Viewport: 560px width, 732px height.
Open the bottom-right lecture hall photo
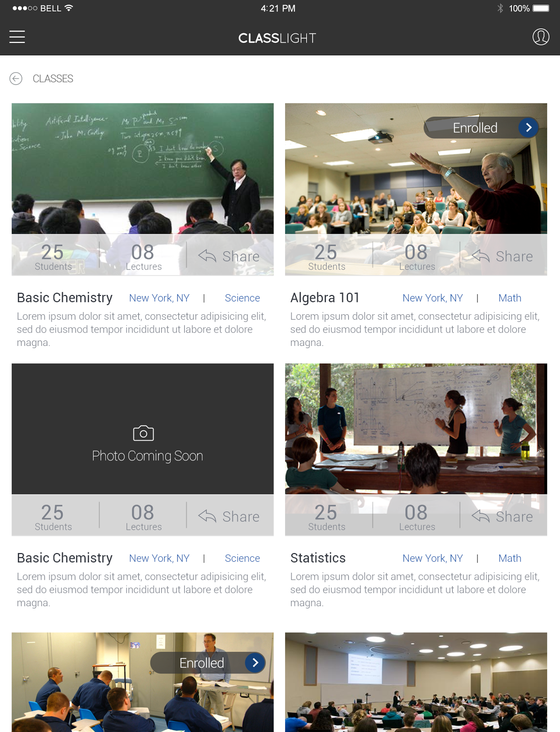[416, 682]
